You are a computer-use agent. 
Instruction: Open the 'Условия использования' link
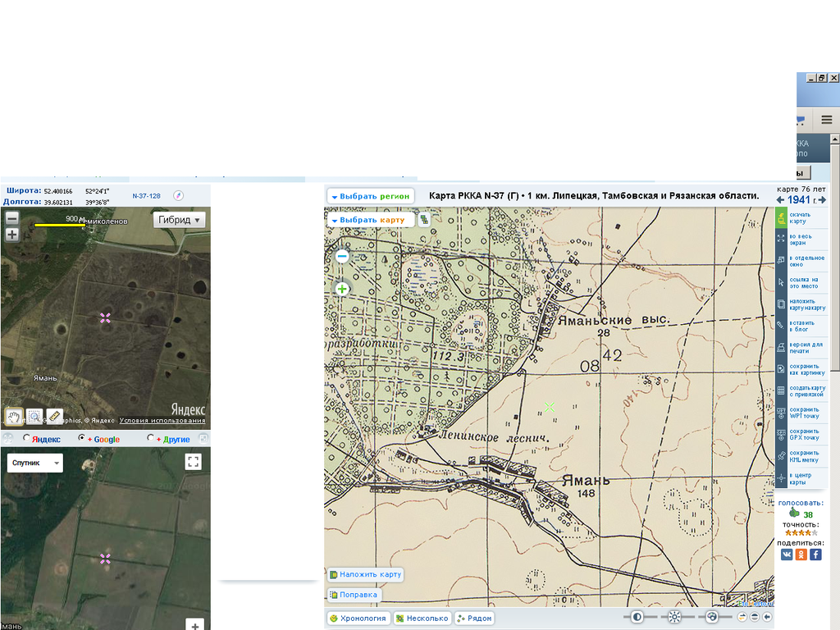162,421
